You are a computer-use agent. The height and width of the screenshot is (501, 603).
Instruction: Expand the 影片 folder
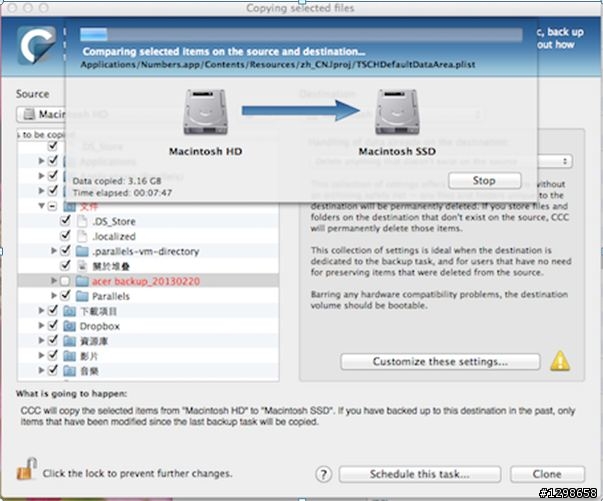point(41,356)
